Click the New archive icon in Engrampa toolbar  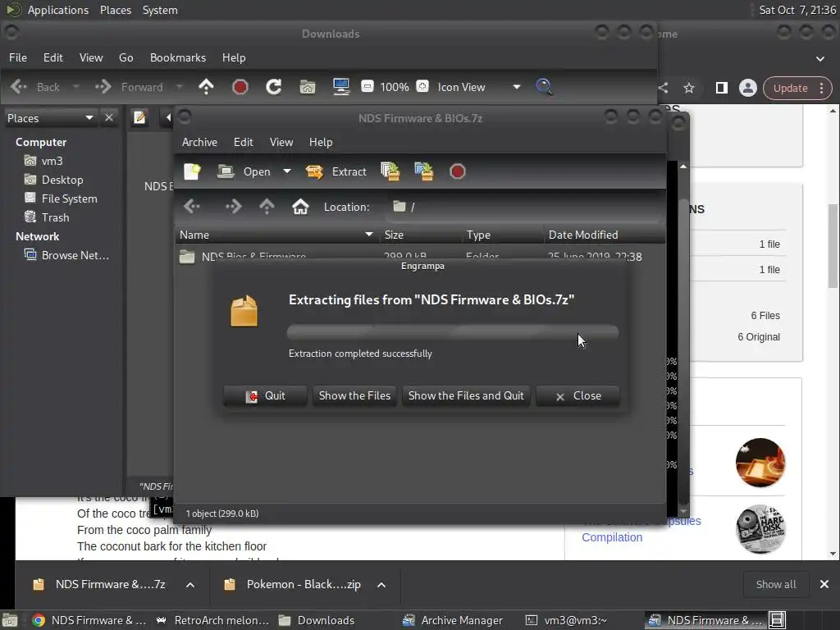pyautogui.click(x=192, y=171)
